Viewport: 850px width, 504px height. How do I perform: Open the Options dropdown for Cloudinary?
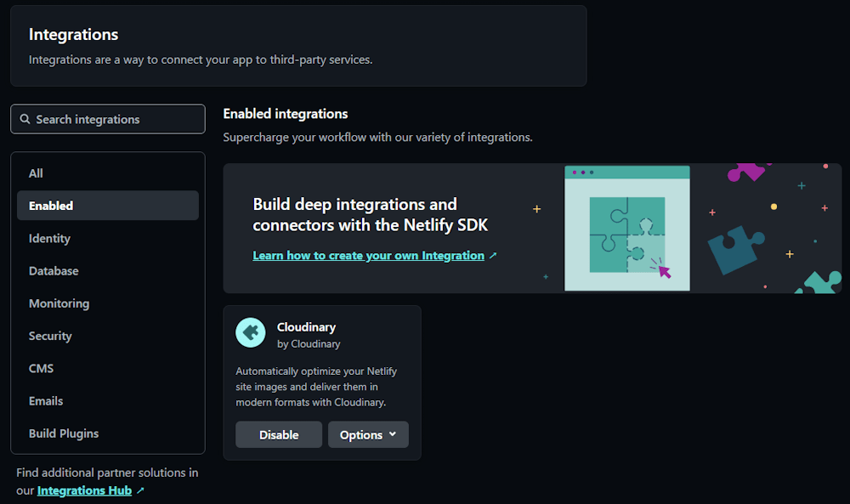click(x=368, y=434)
